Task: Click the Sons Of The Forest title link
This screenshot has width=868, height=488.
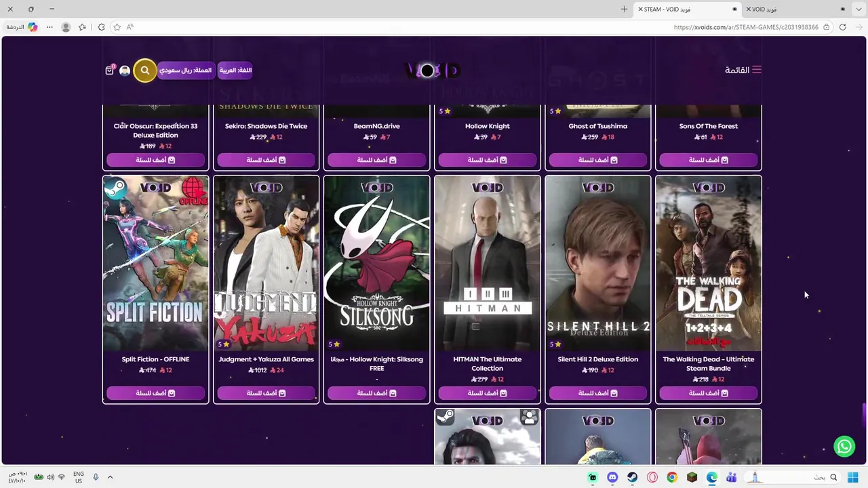Action: click(x=709, y=126)
